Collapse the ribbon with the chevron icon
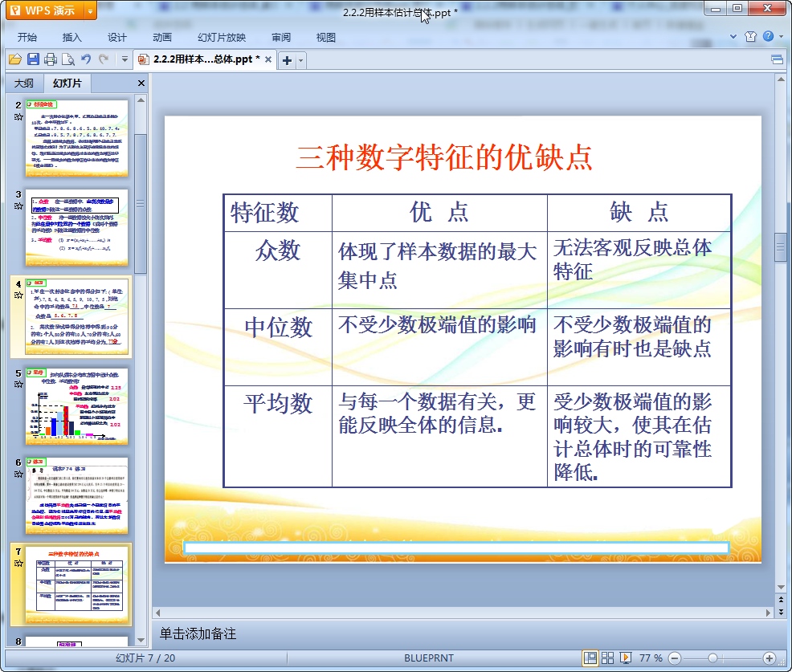Image resolution: width=792 pixels, height=672 pixels. [x=733, y=36]
